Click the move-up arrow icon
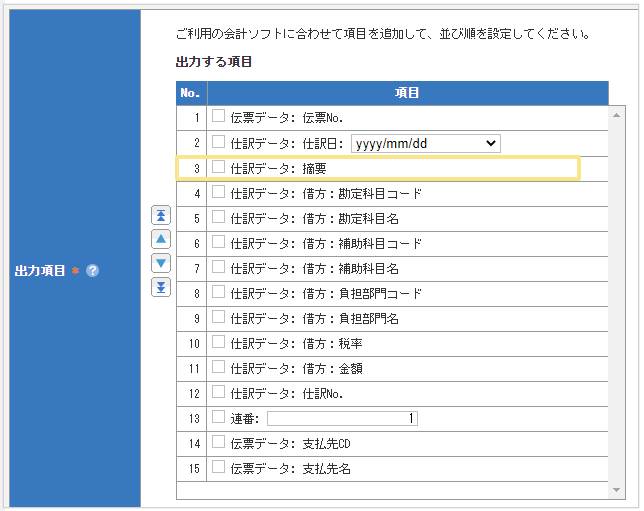The height and width of the screenshot is (511, 644). coord(161,239)
